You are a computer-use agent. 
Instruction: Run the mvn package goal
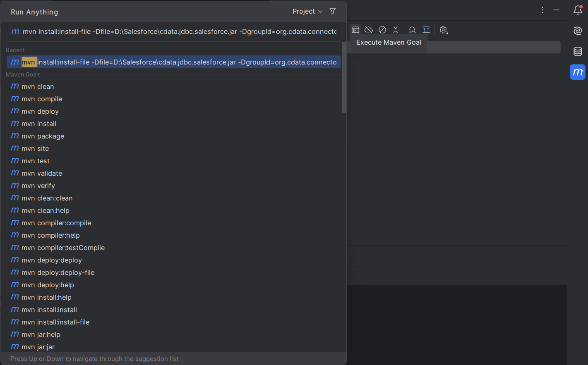click(x=43, y=136)
